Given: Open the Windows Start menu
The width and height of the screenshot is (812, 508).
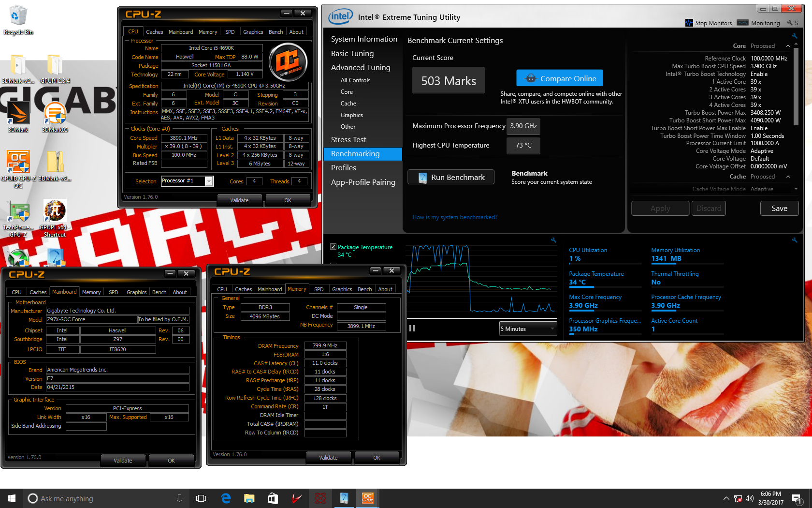Looking at the screenshot, I should (x=12, y=498).
